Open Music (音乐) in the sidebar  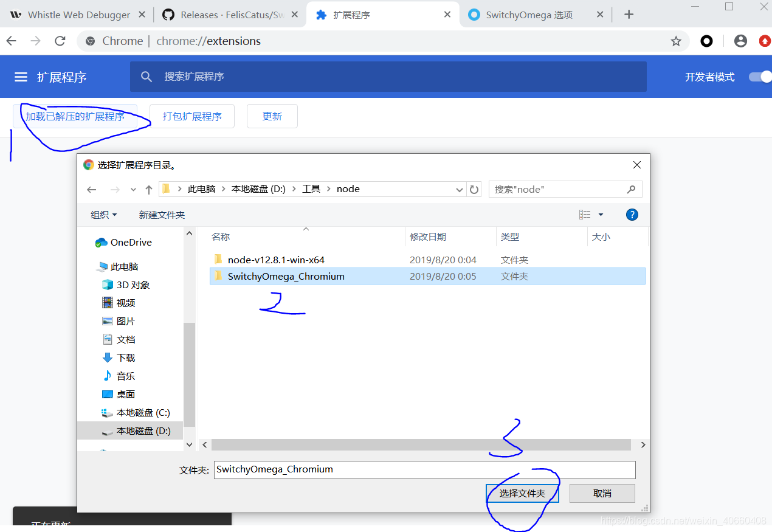[x=118, y=376]
